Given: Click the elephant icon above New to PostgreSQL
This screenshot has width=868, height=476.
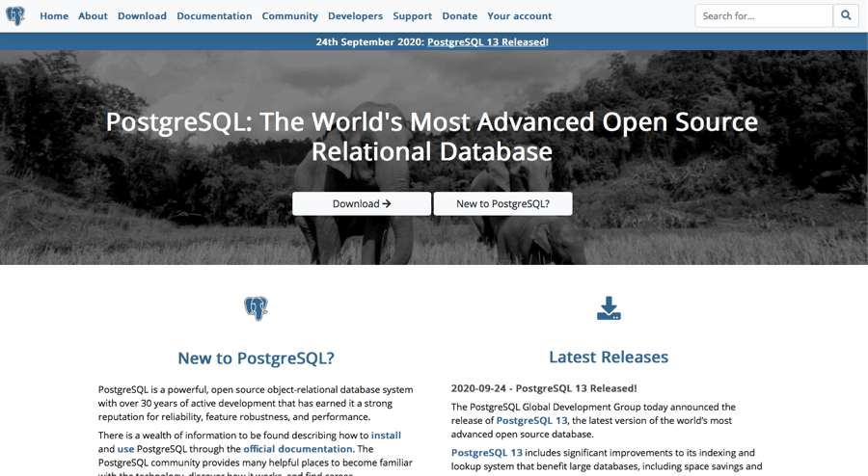Looking at the screenshot, I should click(256, 308).
